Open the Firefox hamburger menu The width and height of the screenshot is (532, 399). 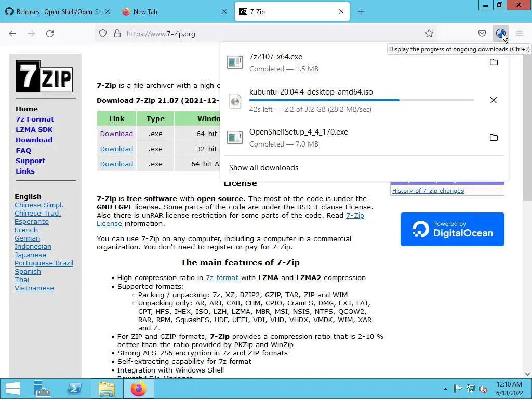point(520,33)
